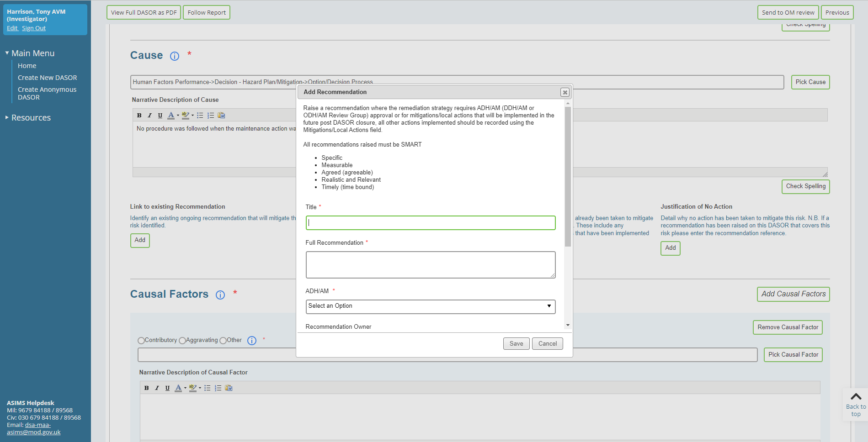Toggle Italic in the Cause narrative toolbar
The image size is (868, 442).
[149, 116]
